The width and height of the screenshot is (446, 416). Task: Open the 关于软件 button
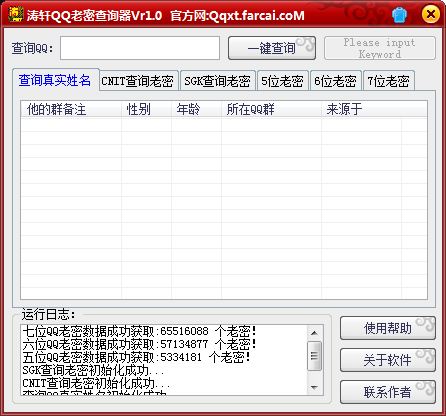coord(388,360)
